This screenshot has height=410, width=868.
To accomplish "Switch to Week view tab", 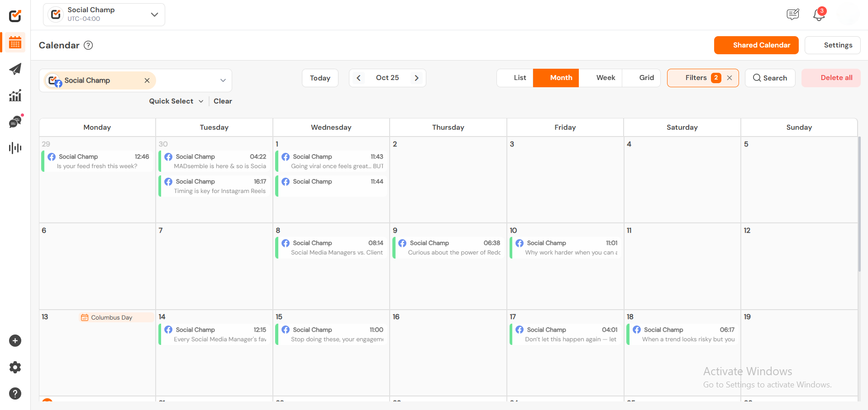I will pyautogui.click(x=605, y=78).
